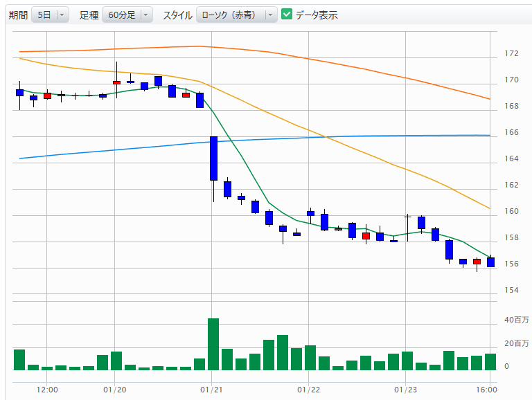Open the 期間 5日 period dropdown

(x=50, y=15)
